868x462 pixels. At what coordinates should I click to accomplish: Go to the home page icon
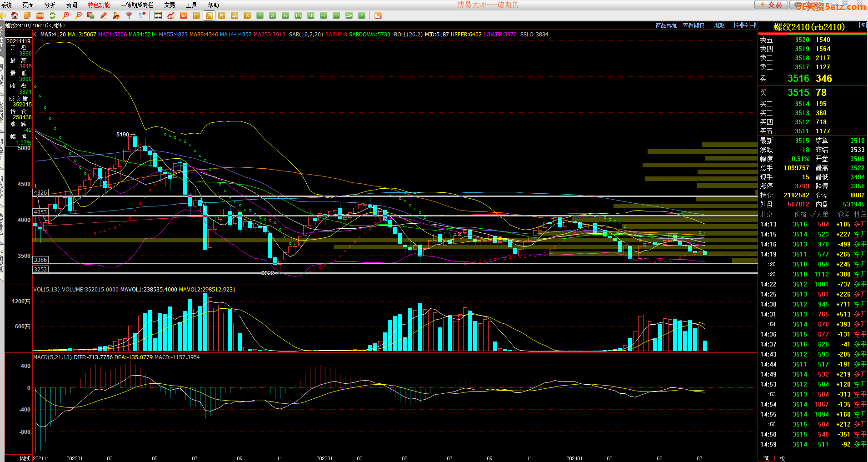point(15,15)
